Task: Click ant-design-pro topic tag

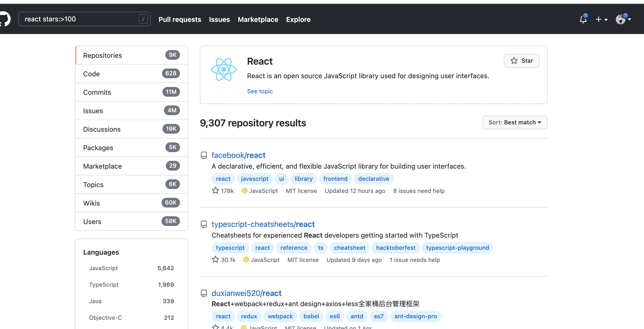Action: 415,316
